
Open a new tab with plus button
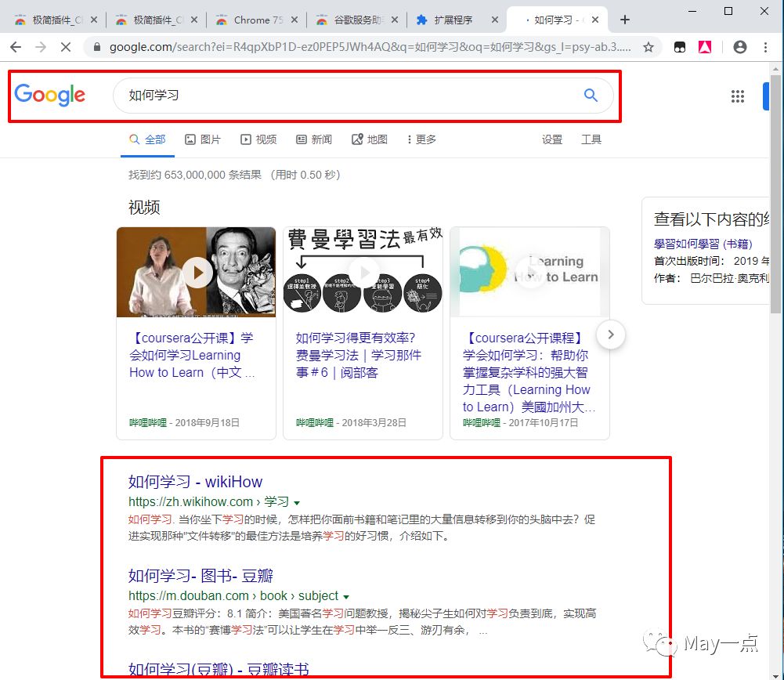(624, 20)
